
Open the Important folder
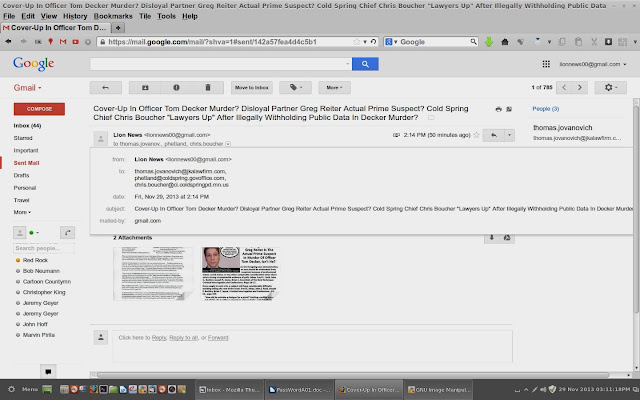tap(26, 150)
